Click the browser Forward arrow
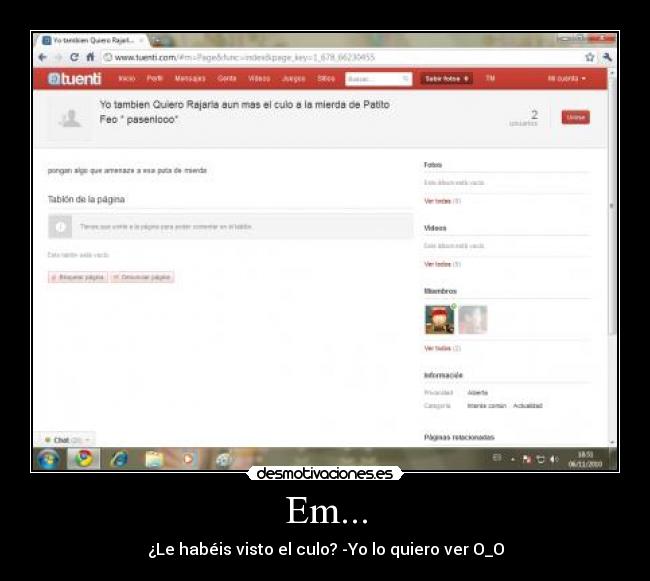Viewport: 650px width, 581px height. [58, 57]
